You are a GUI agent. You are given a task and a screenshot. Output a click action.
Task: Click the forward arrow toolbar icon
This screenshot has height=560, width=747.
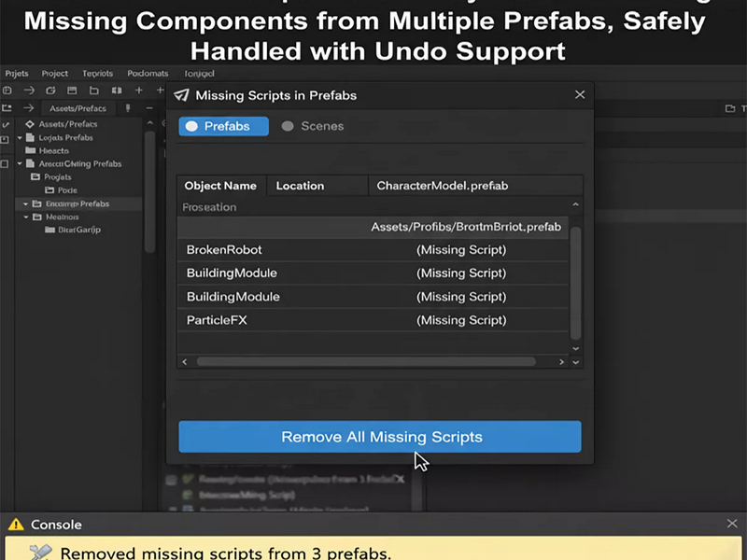click(29, 90)
